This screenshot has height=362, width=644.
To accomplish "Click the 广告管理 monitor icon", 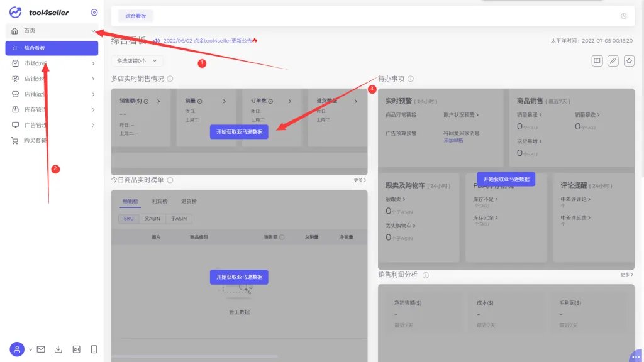I will coord(15,125).
